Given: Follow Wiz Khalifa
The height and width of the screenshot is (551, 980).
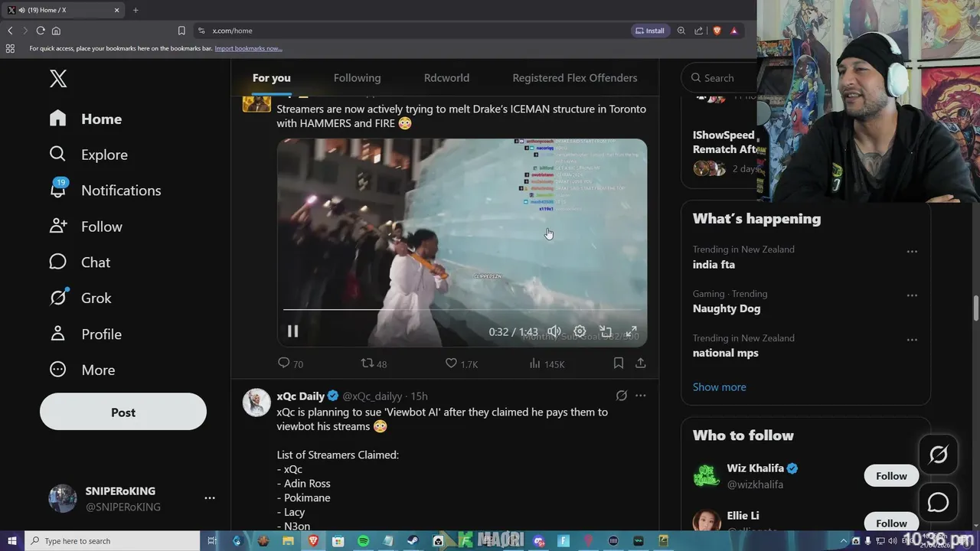Looking at the screenshot, I should [x=891, y=476].
